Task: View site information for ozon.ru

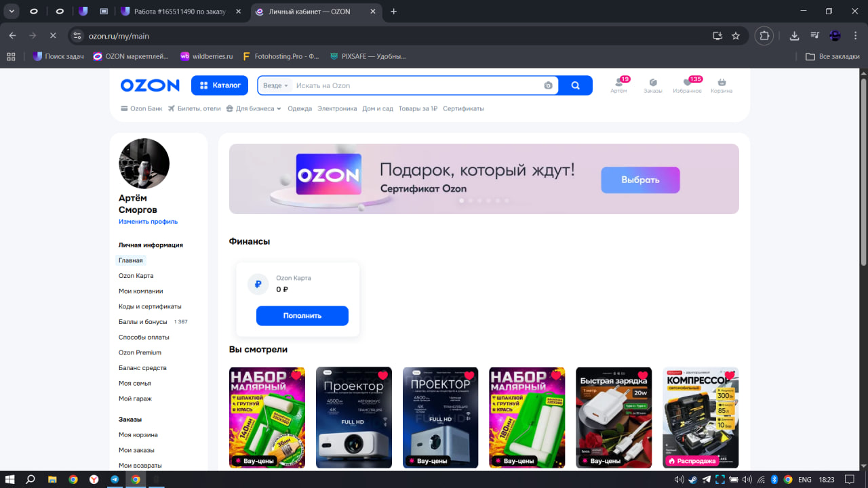Action: (x=77, y=36)
